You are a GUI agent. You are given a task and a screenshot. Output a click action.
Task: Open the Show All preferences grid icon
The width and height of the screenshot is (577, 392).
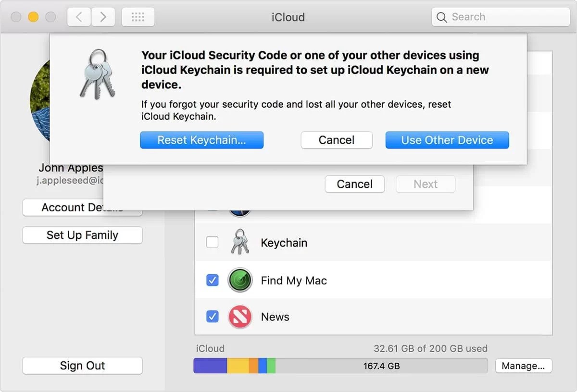tap(138, 16)
